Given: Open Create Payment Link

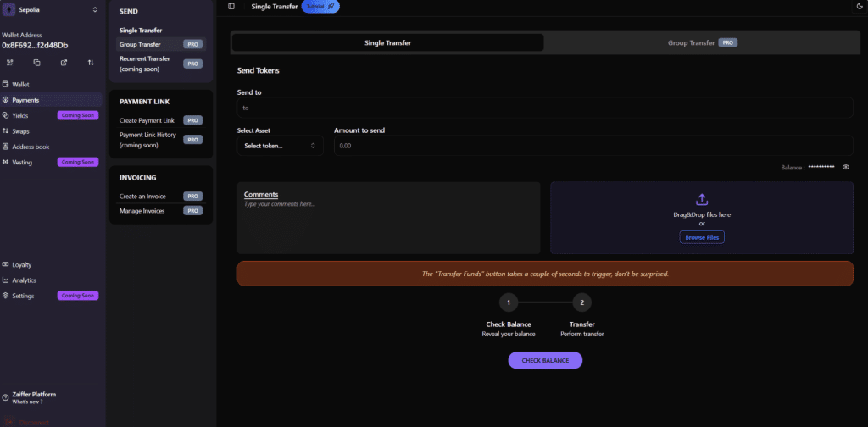Looking at the screenshot, I should [x=147, y=120].
